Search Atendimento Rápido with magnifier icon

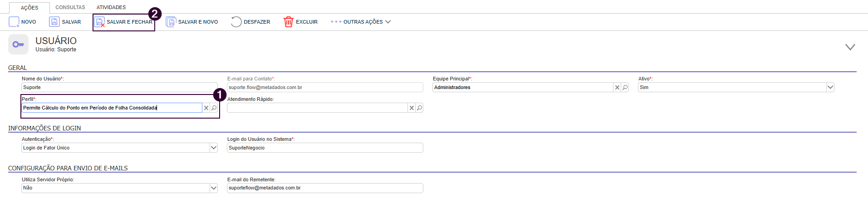[x=420, y=108]
